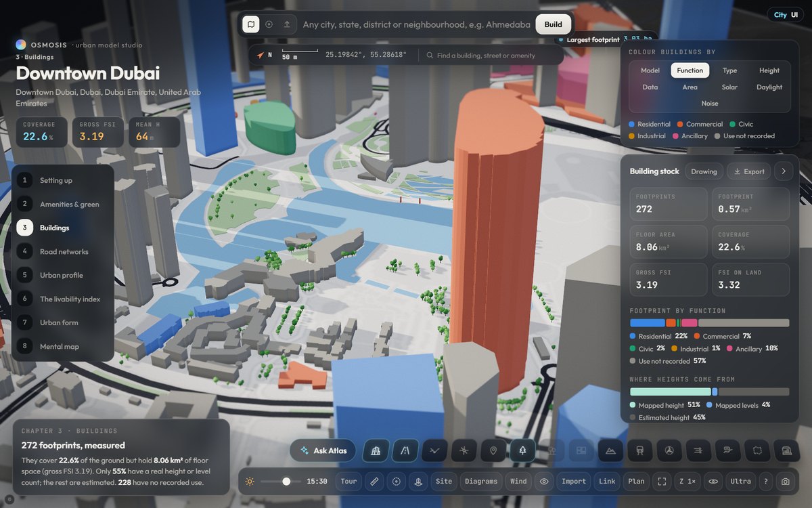
Task: Click the fullscreen brackets icon
Action: point(662,482)
